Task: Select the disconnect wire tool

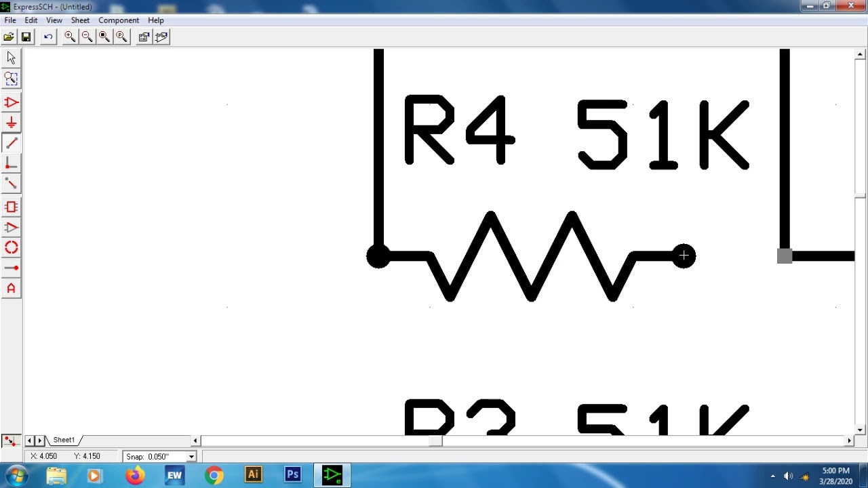Action: click(11, 184)
